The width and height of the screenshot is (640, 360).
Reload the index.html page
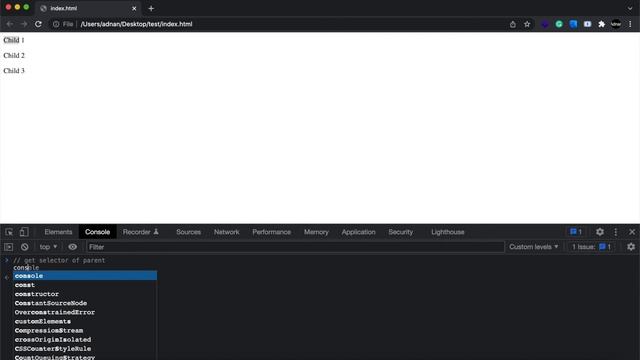[x=38, y=24]
